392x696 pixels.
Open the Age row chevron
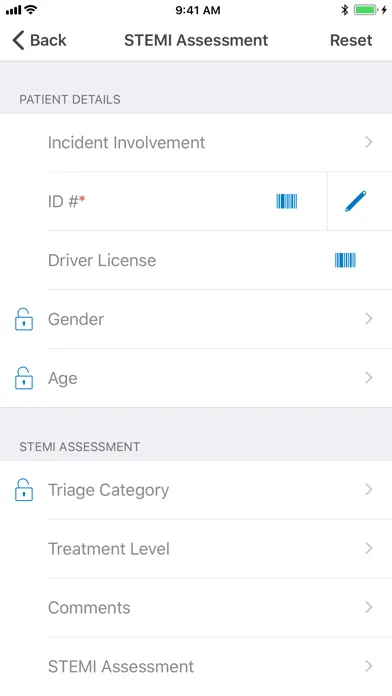coord(368,378)
